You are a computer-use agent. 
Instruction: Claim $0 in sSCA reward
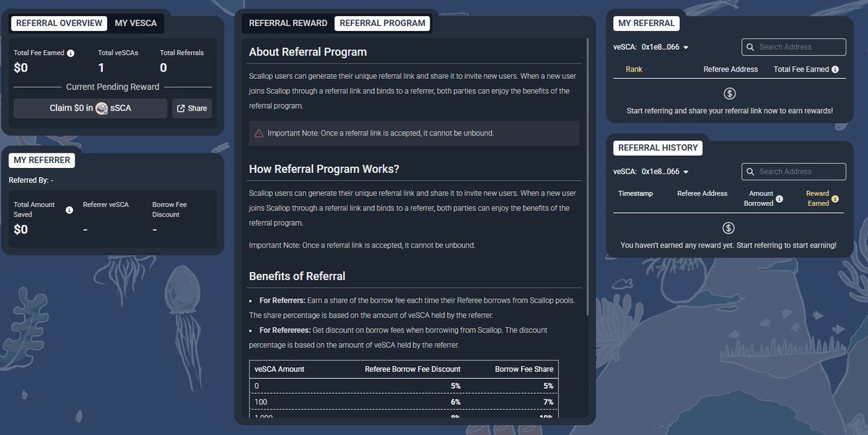click(91, 108)
